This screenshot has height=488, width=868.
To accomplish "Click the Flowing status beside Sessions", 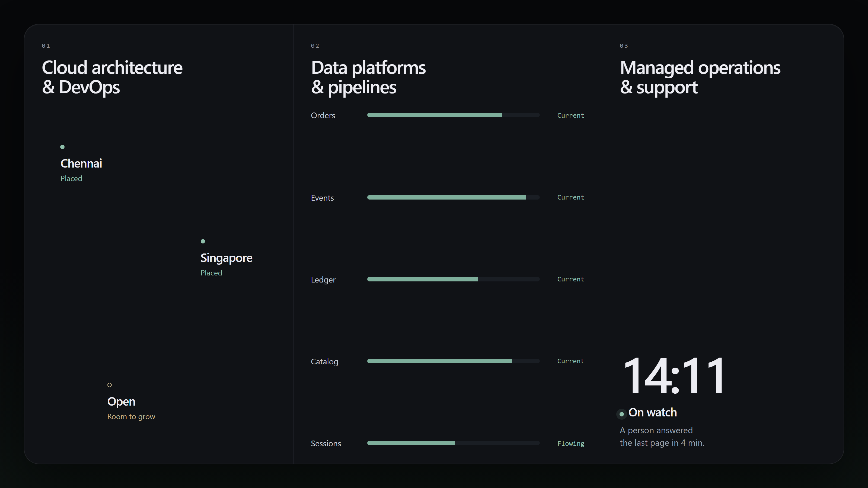I will pos(570,444).
